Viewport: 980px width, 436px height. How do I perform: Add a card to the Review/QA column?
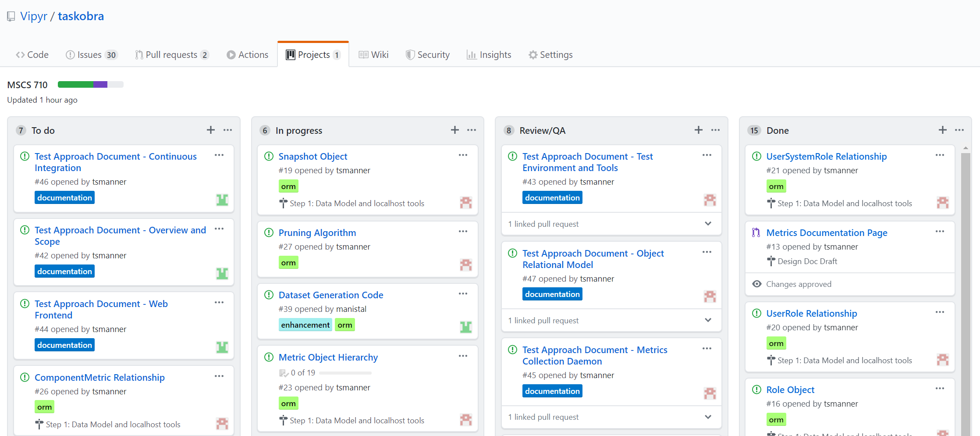point(699,130)
